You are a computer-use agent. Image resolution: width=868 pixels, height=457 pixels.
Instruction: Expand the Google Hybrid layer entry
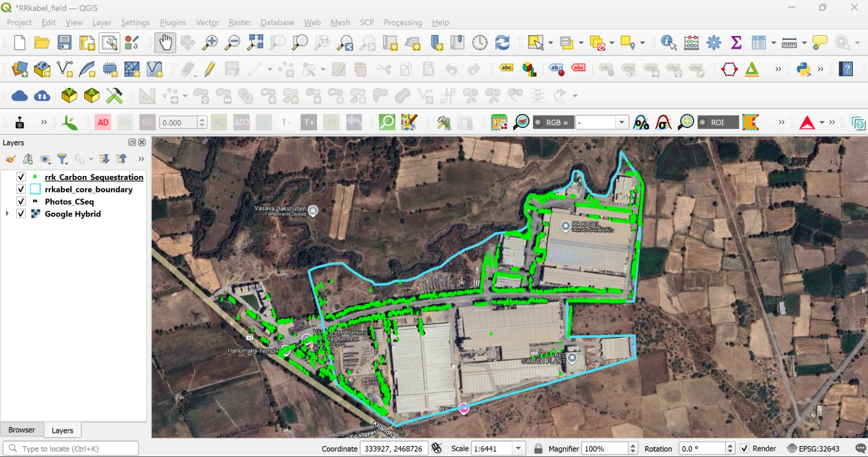coord(7,213)
